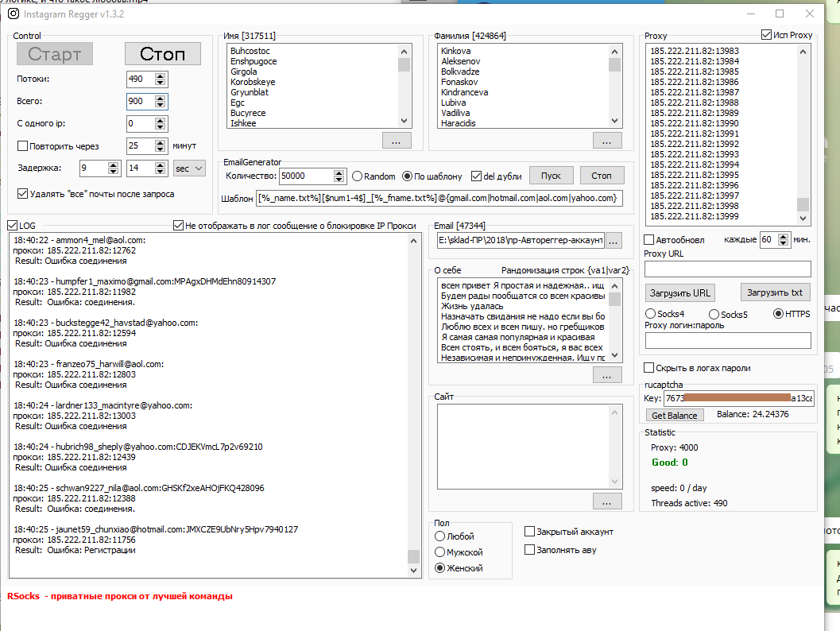840x631 pixels.
Task: Select Socks5 proxy type
Action: [x=714, y=314]
